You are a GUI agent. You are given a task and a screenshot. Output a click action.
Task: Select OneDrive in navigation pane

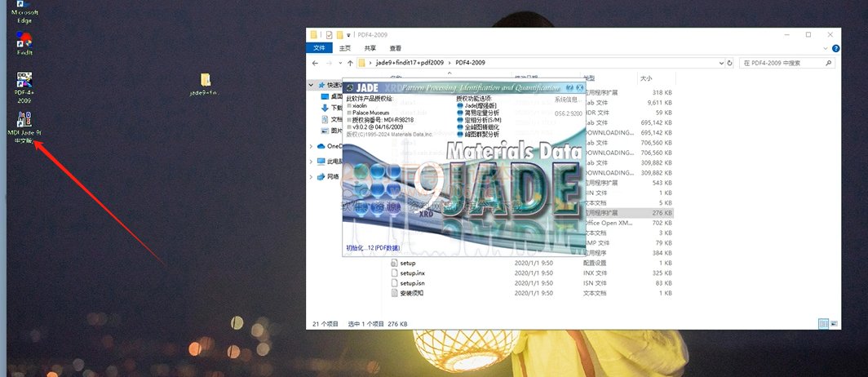[330, 147]
